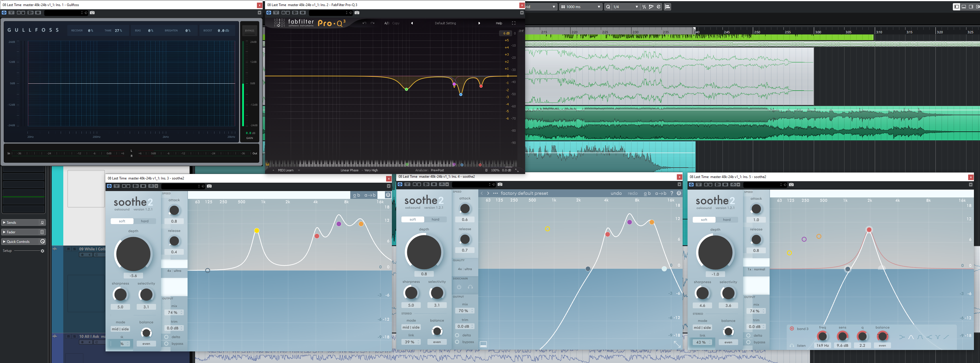Screen dimensions: 980x363
Task: Switch Ins. 4 soothe2 to hard mode
Action: 435,219
